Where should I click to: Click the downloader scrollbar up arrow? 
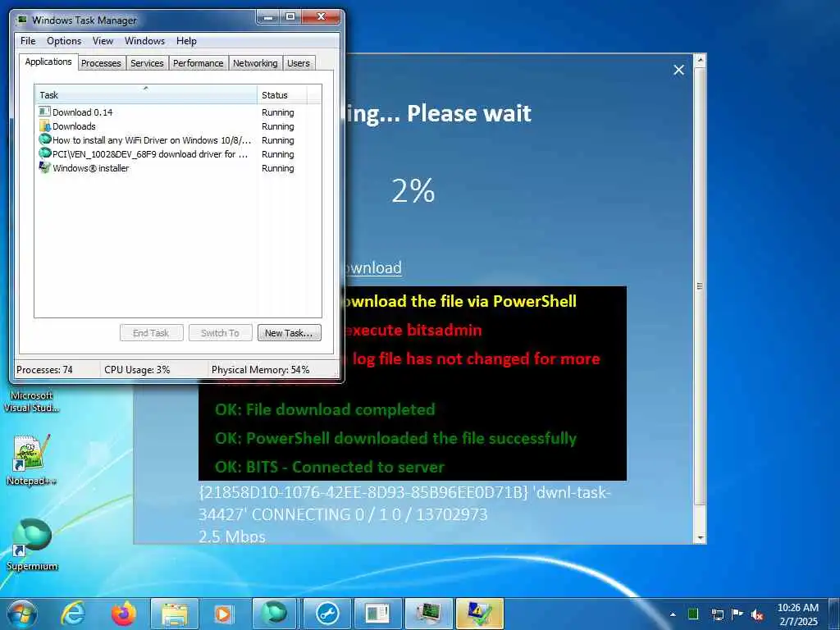[x=700, y=60]
